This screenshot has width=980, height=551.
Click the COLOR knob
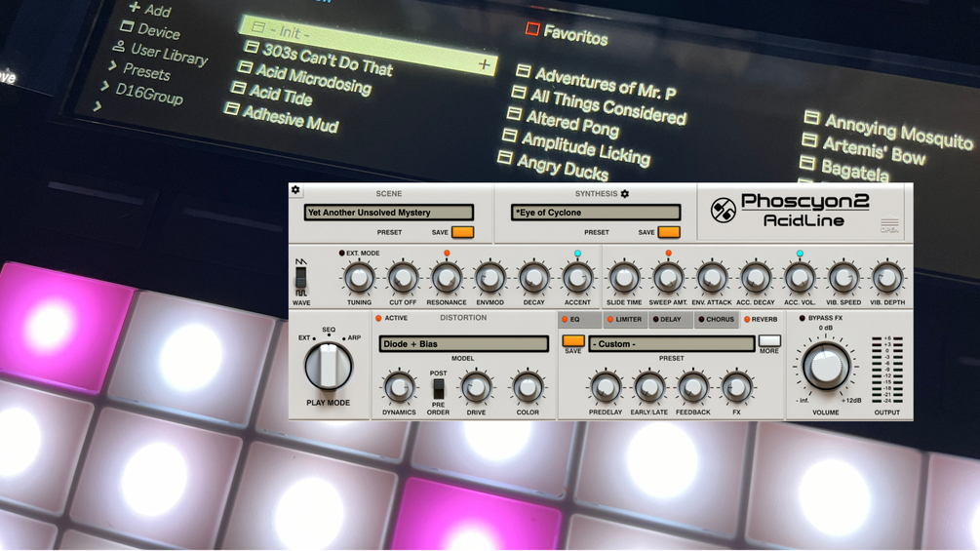(x=528, y=388)
